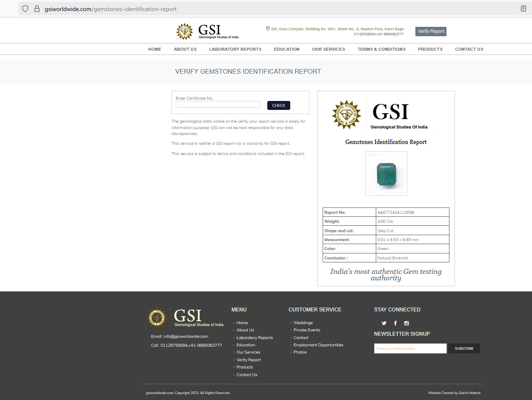Open footer Home link
This screenshot has width=532, height=400.
pos(242,323)
